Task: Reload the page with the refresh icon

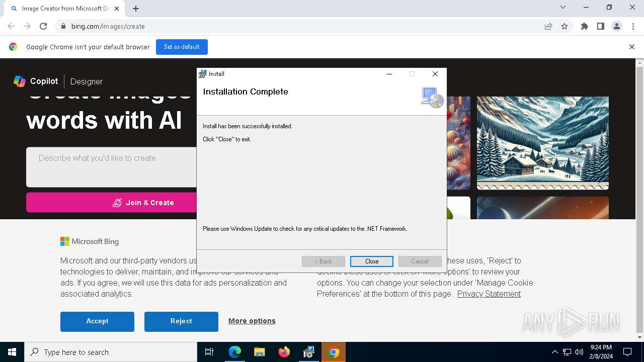Action: [x=43, y=26]
